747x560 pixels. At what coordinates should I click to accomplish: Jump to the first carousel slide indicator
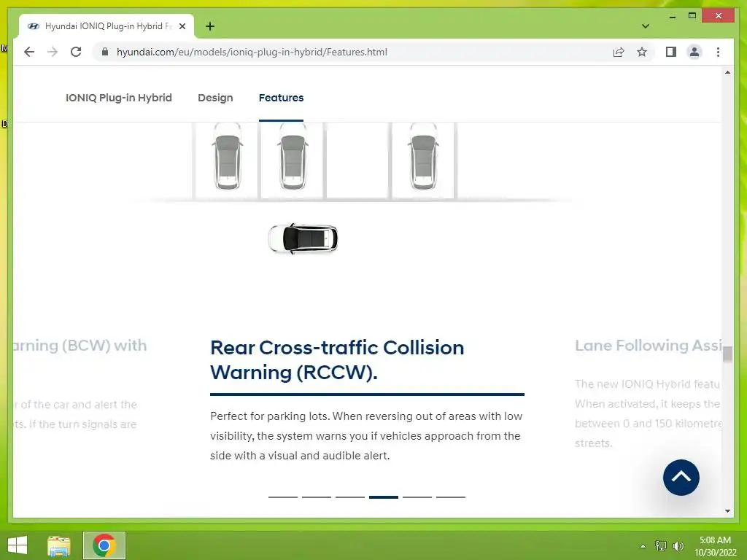pos(283,497)
